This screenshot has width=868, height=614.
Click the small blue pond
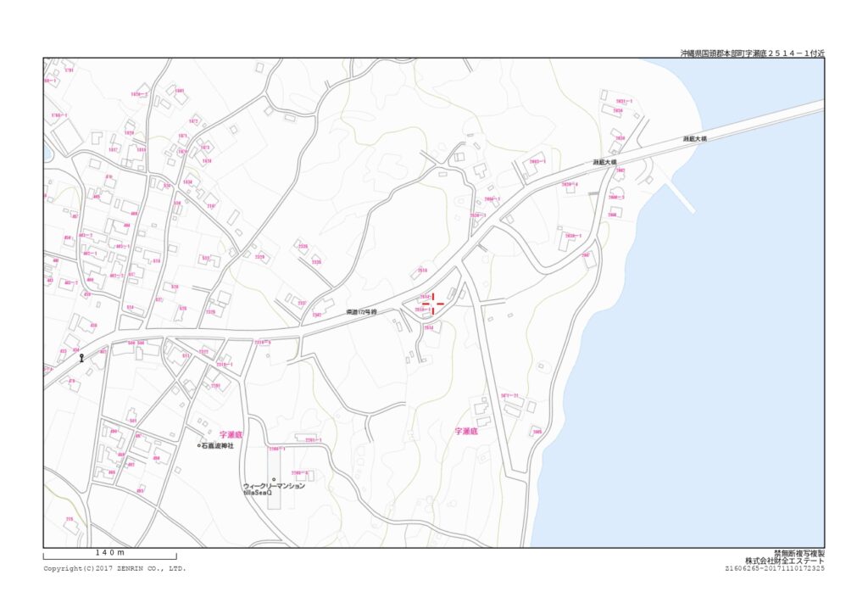(x=47, y=153)
